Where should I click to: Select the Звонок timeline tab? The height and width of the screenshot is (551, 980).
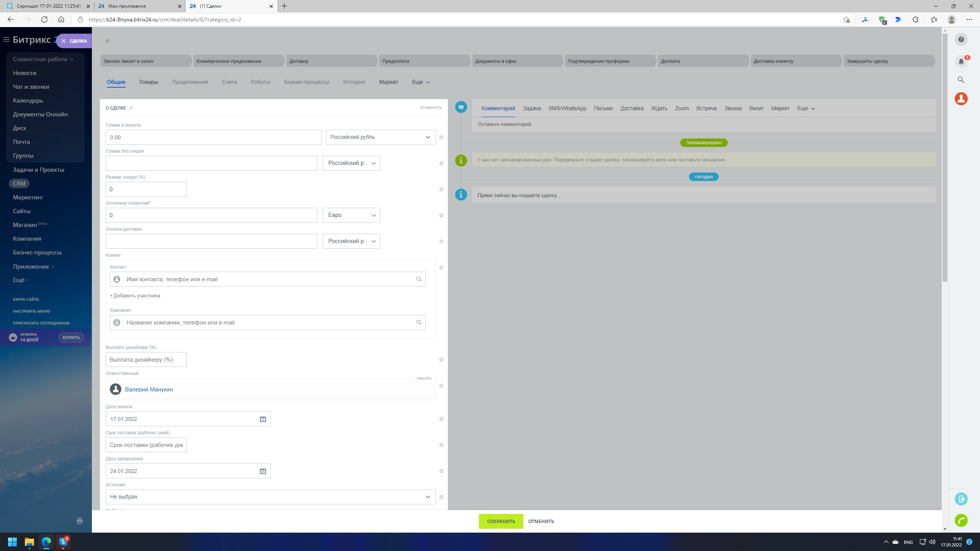(733, 108)
